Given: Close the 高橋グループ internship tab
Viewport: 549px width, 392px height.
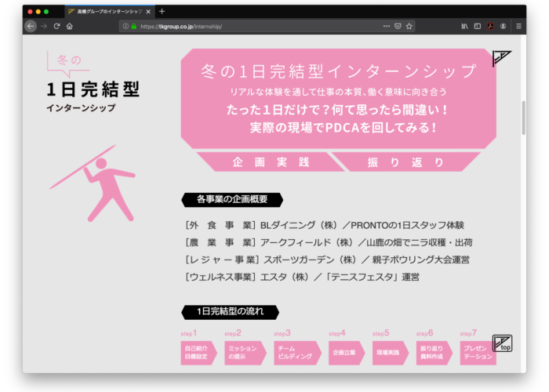Looking at the screenshot, I should point(148,12).
